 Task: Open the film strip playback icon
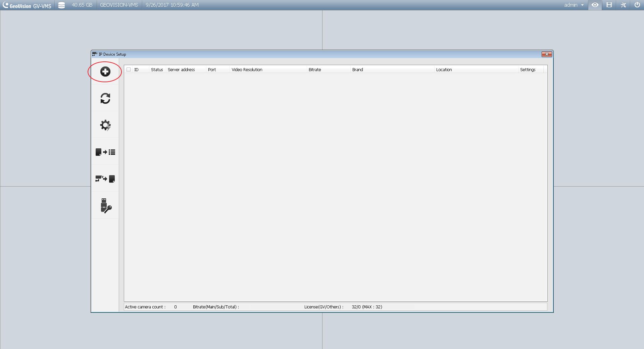coord(609,5)
